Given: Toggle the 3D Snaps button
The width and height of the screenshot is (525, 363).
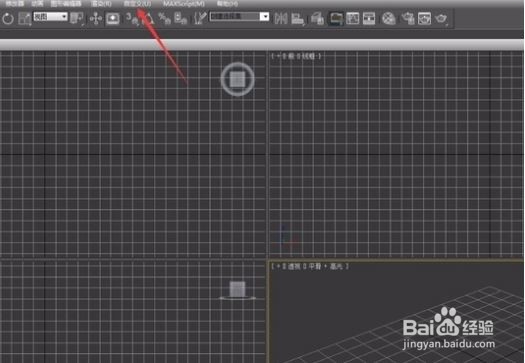Looking at the screenshot, I should point(131,18).
